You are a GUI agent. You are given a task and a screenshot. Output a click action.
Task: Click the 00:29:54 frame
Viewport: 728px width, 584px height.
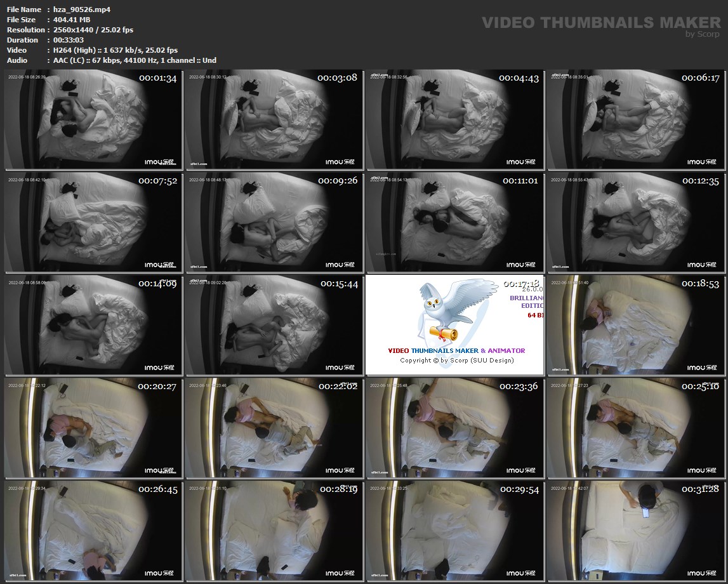pos(455,531)
